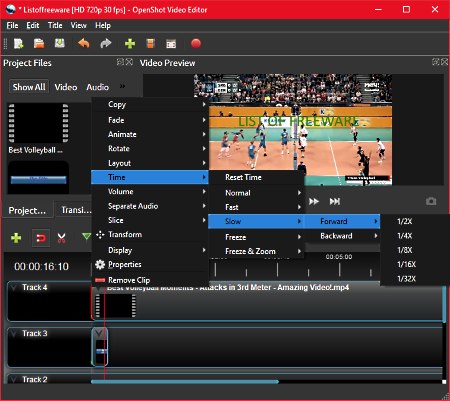450x401 pixels.
Task: Click the film strip profile icon in the toolbar
Action: [x=151, y=44]
